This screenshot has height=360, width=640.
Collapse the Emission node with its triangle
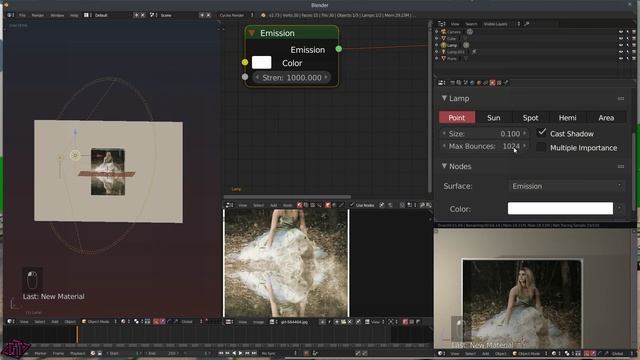point(252,33)
